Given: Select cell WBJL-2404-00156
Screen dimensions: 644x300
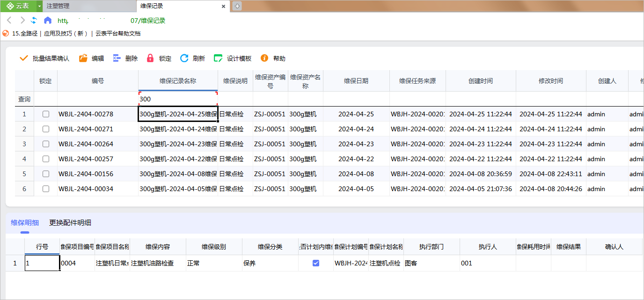Looking at the screenshot, I should pyautogui.click(x=98, y=174).
